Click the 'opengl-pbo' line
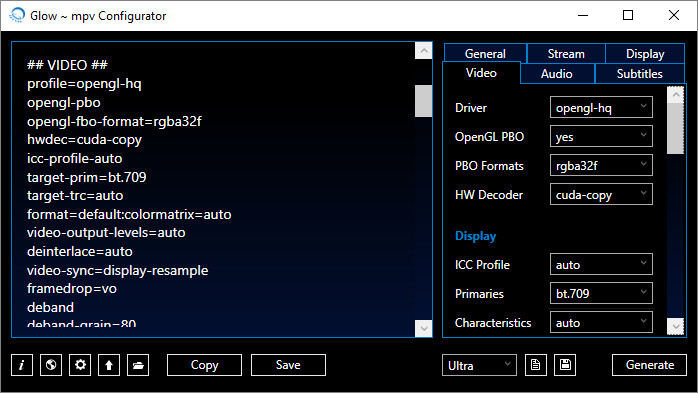 click(x=64, y=102)
